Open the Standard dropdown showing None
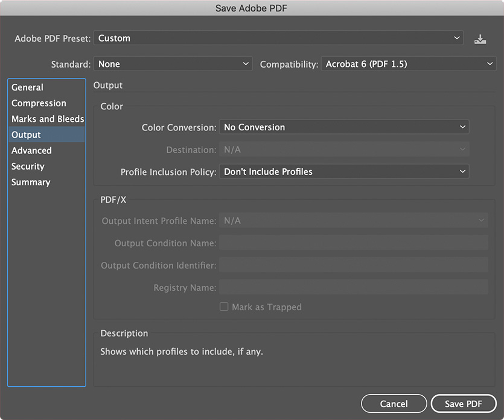The width and height of the screenshot is (504, 420). pyautogui.click(x=173, y=64)
